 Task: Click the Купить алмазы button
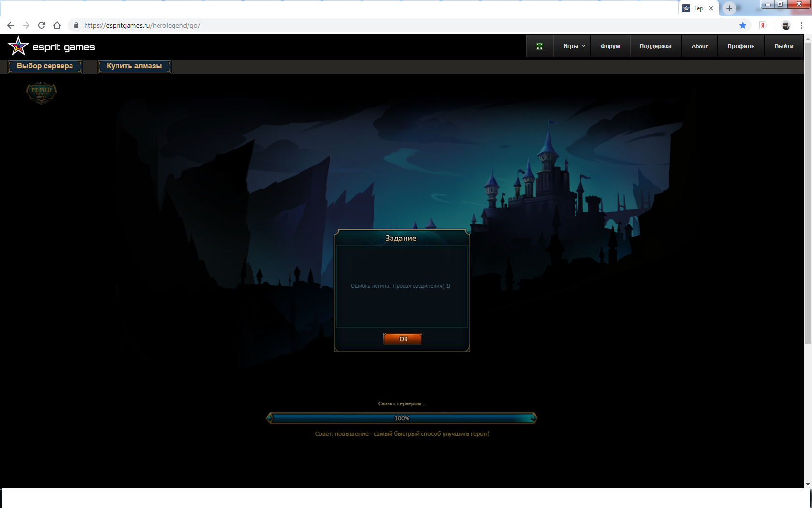134,66
